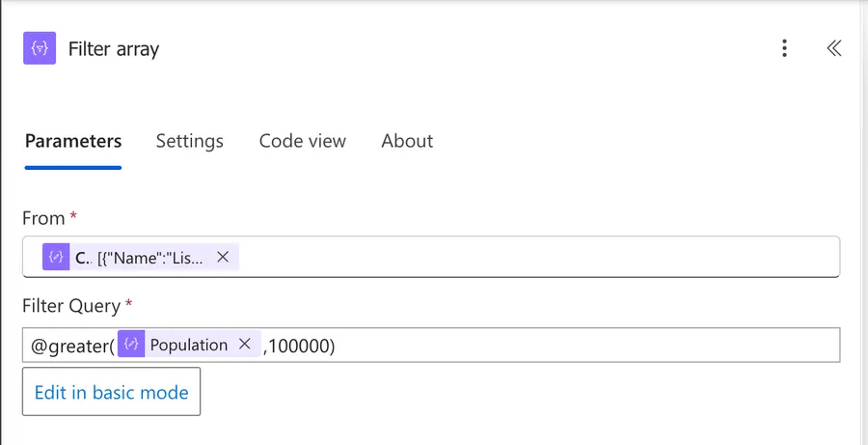868x445 pixels.
Task: Open the Settings tab
Action: coord(190,141)
